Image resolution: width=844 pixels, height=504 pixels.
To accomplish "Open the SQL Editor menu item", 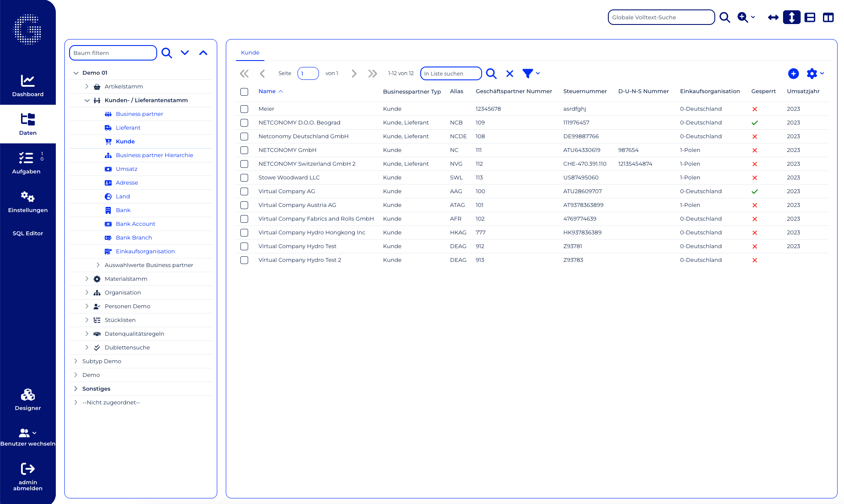I will 27,233.
